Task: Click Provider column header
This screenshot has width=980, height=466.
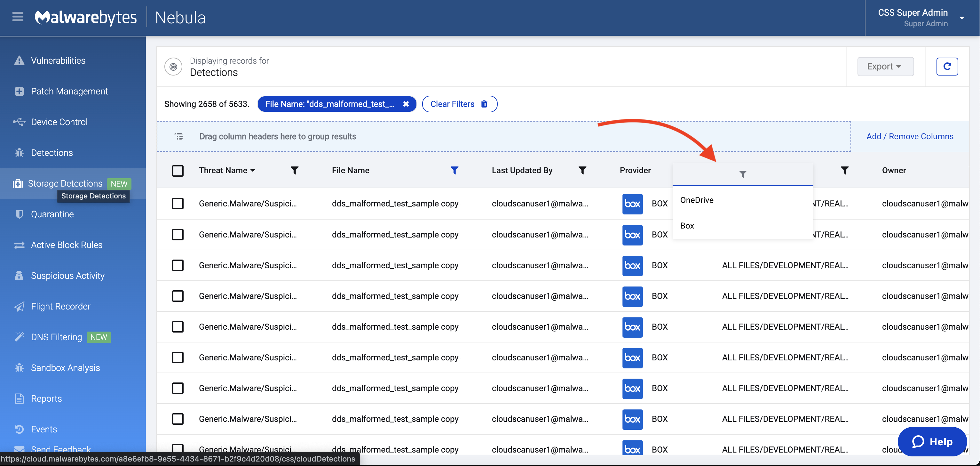Action: coord(635,170)
